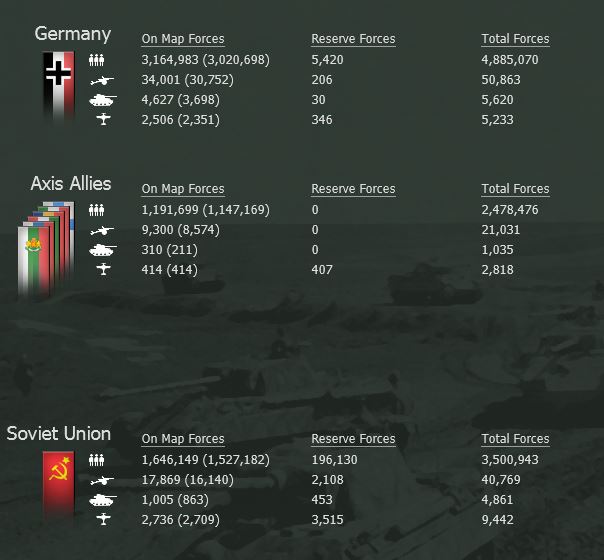This screenshot has width=604, height=560.
Task: Open Soviet Union's Total Forces header link
Action: pyautogui.click(x=515, y=439)
